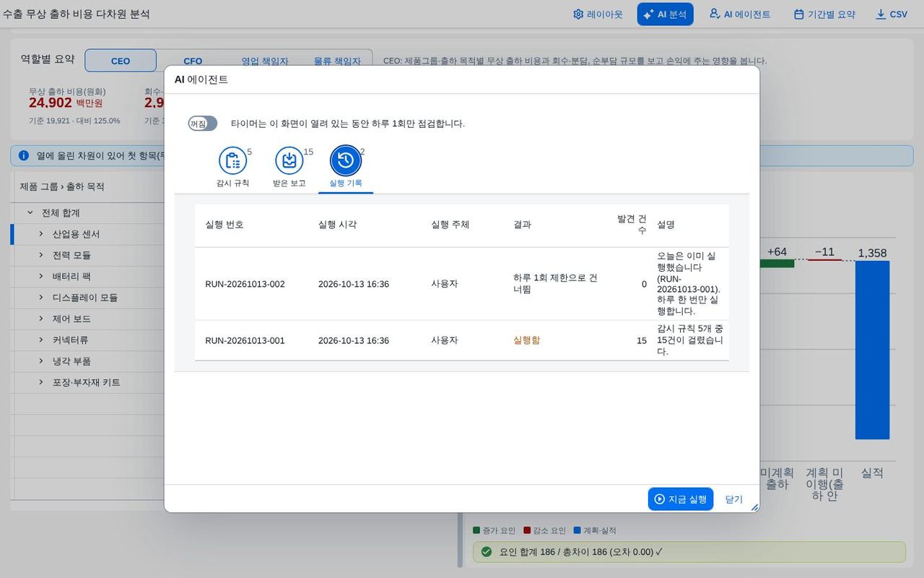Switch to the 감시 규칙 clipboard tab
This screenshot has width=924, height=578.
pos(232,168)
